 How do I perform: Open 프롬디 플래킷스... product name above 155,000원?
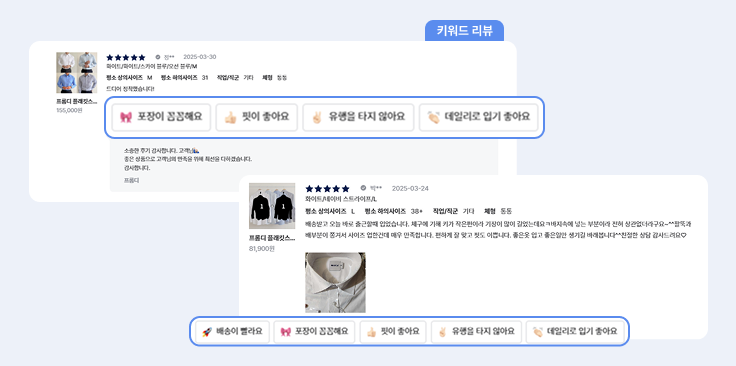coord(77,101)
